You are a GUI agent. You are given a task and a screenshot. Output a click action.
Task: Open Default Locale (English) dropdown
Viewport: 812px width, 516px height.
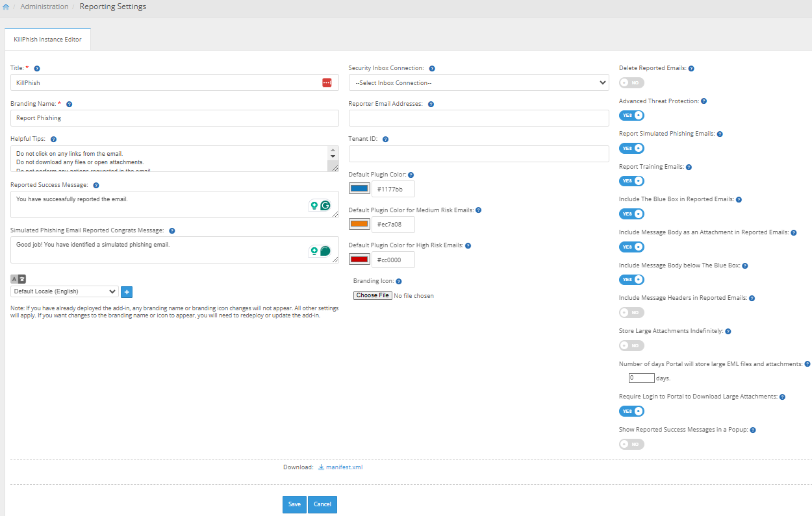coord(64,292)
